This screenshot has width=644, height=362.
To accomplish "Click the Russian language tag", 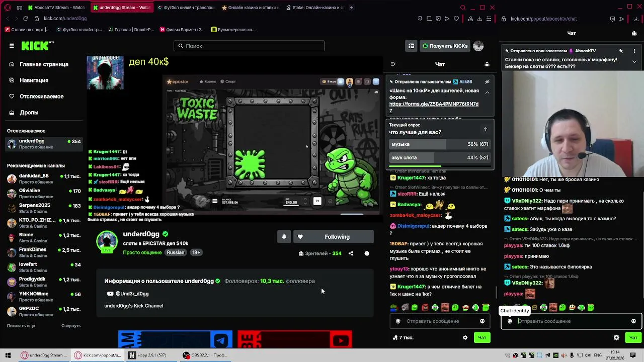I will [x=176, y=252].
